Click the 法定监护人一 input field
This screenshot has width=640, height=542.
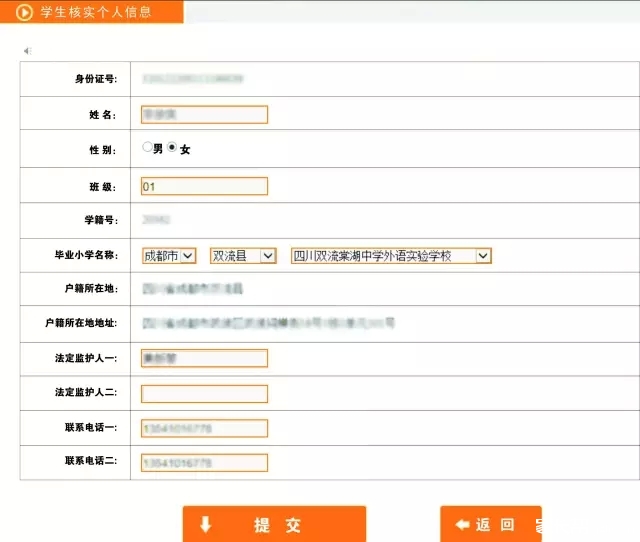[x=205, y=358]
